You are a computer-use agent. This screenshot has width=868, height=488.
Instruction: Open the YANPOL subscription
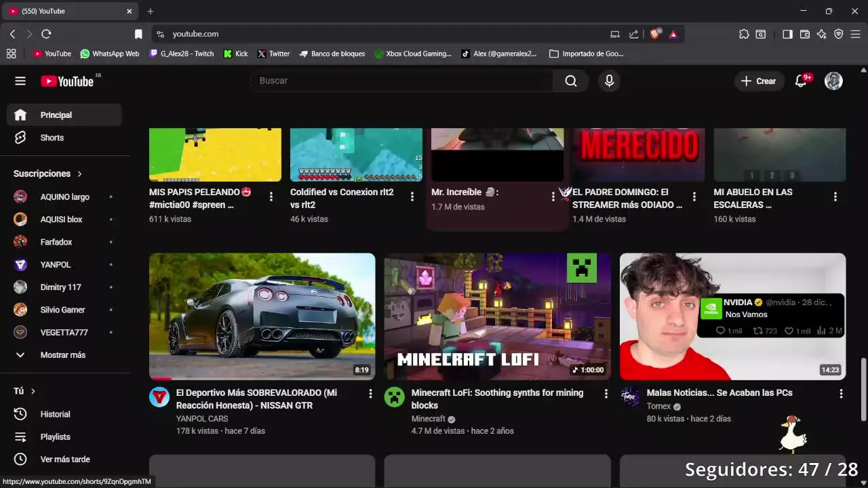(x=64, y=264)
